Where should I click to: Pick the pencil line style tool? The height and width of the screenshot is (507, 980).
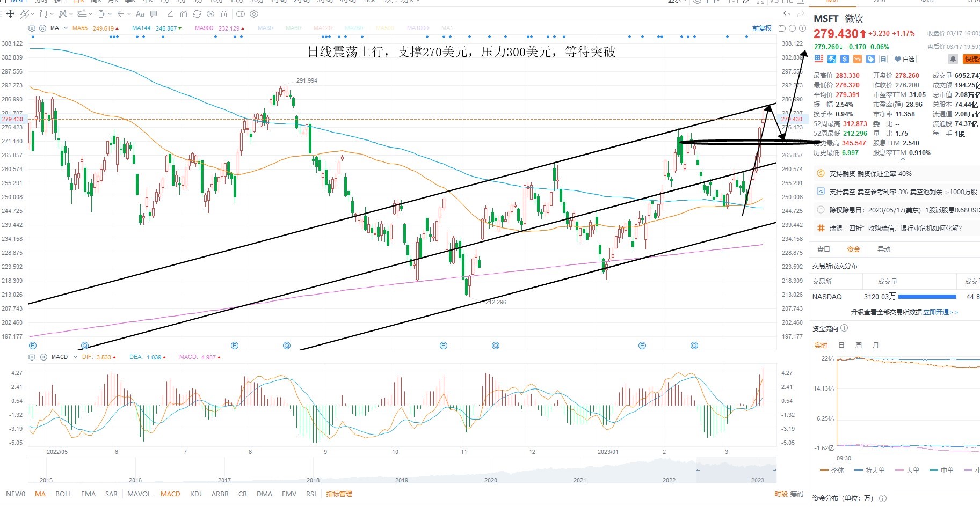[x=170, y=14]
